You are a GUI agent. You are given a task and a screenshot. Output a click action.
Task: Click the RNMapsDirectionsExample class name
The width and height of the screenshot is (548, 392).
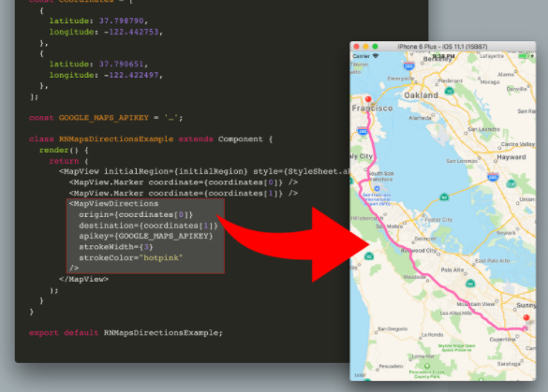pyautogui.click(x=116, y=139)
